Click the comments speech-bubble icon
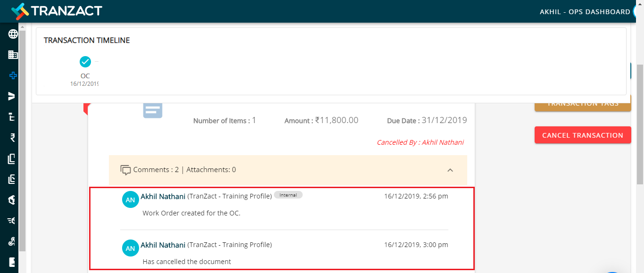Viewport: 644px width, 273px height. pyautogui.click(x=125, y=170)
